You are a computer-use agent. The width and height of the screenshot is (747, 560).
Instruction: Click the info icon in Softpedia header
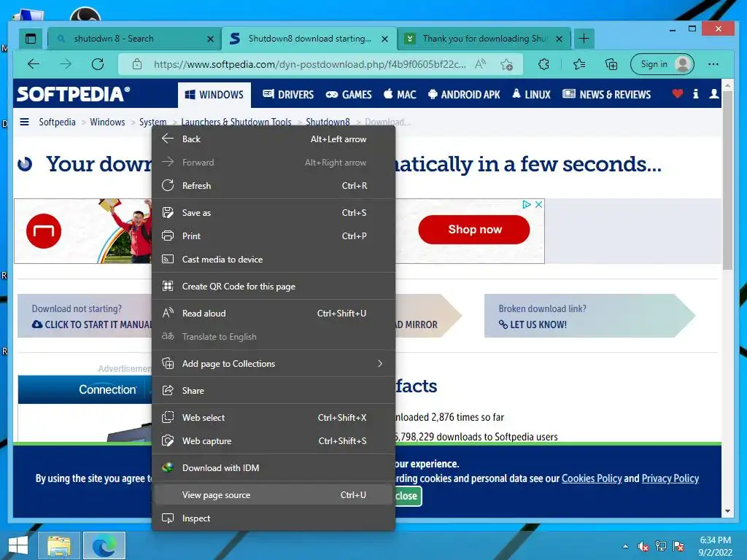tap(695, 94)
